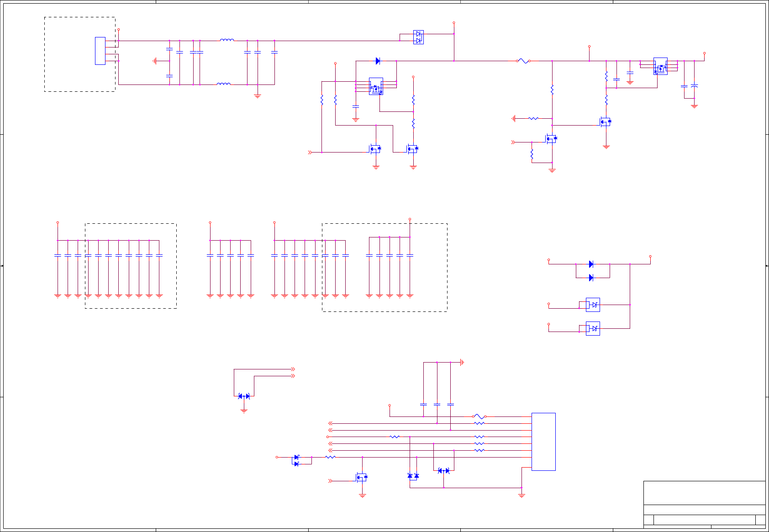Viewport: 769px width, 532px height.
Task: Select the fuse on the connector's top line
Action: coord(479,416)
